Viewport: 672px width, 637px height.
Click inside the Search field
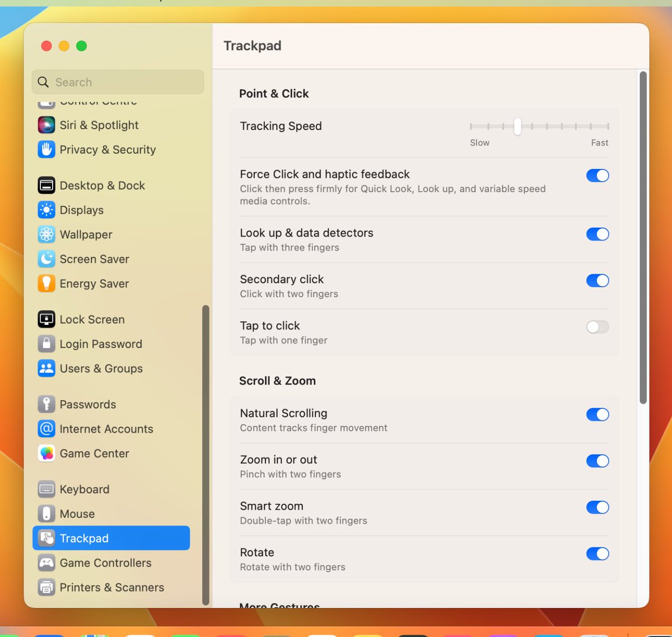[117, 82]
